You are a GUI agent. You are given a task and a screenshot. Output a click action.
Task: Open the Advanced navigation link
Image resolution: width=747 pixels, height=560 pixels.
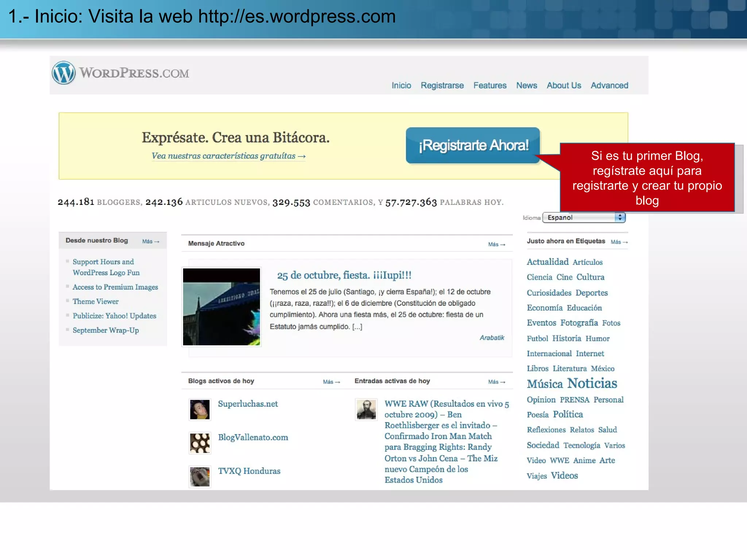tap(609, 85)
